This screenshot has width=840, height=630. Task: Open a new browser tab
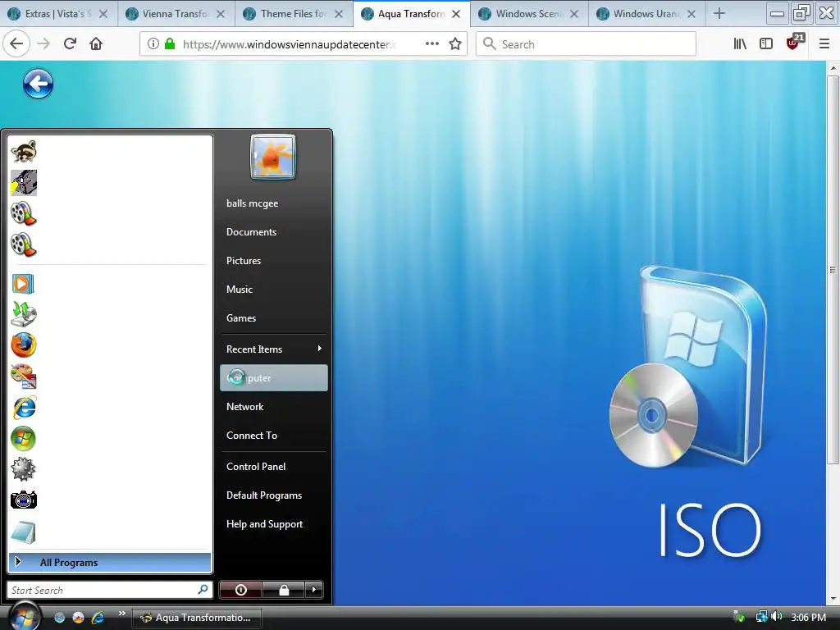point(719,14)
